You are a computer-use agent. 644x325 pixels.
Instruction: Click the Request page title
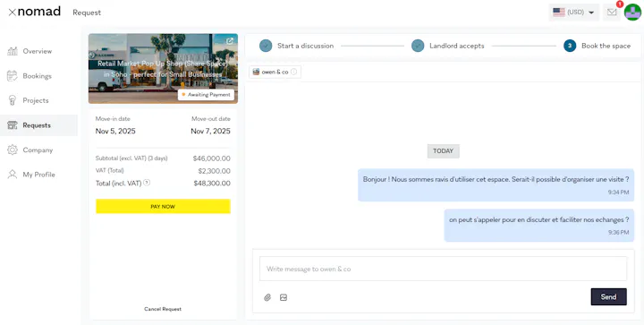tap(87, 13)
